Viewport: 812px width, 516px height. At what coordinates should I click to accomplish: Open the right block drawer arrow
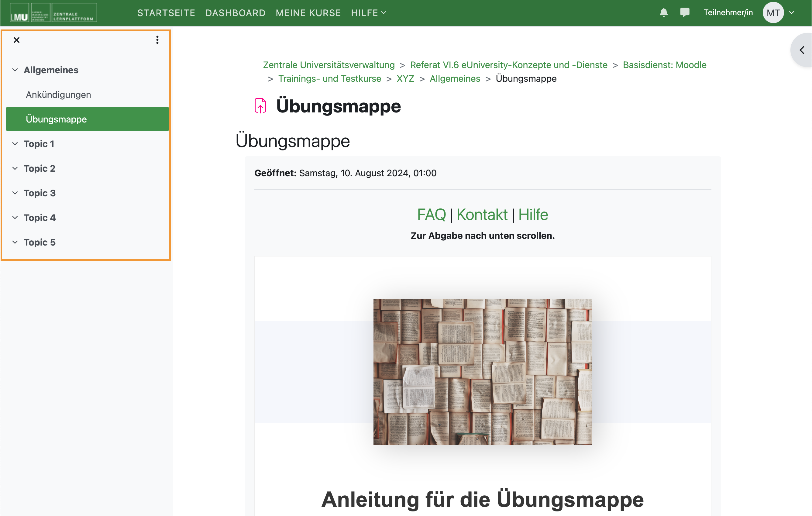802,50
